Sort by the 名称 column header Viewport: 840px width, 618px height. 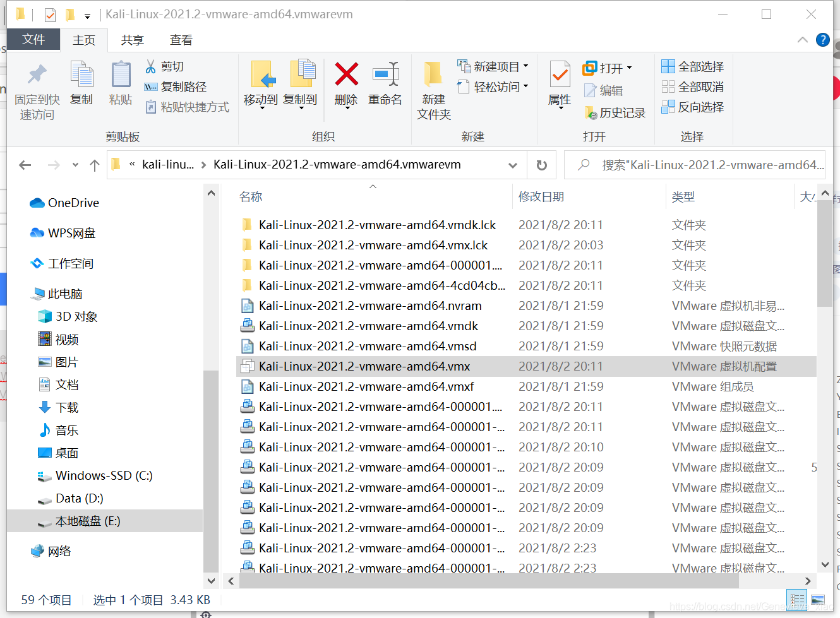pyautogui.click(x=251, y=196)
